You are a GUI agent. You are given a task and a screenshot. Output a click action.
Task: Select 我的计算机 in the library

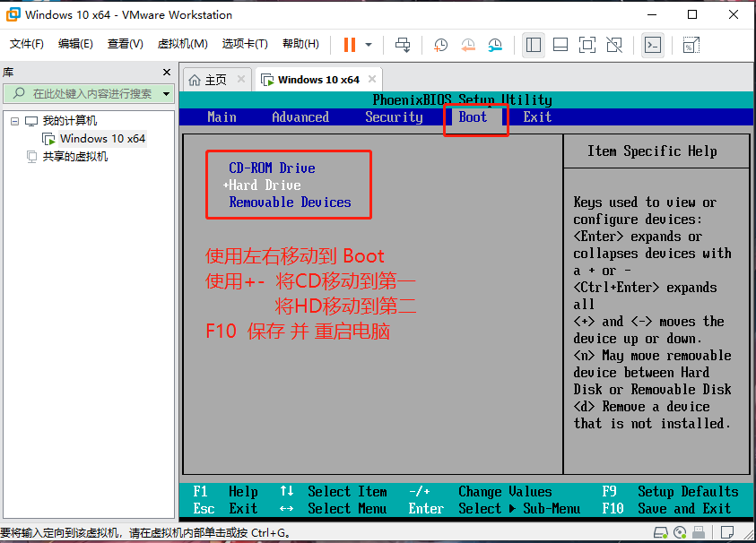(69, 120)
